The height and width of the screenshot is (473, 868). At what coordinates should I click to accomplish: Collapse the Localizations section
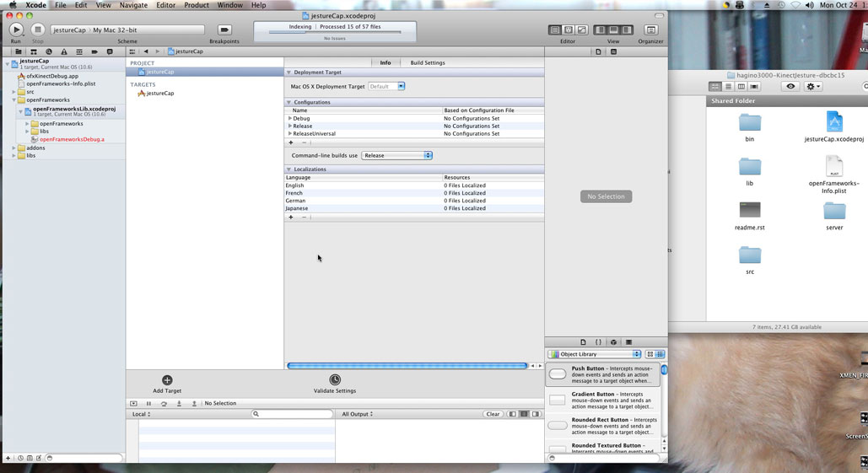click(288, 169)
